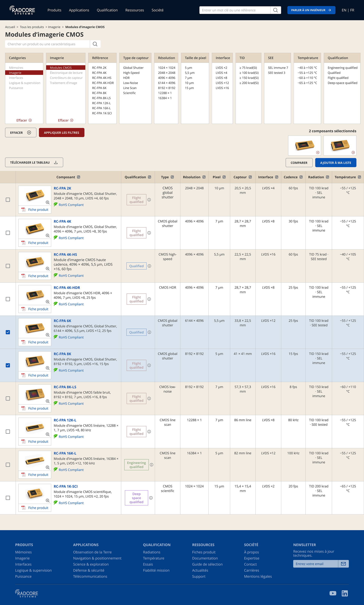Viewport: 364px width, 605px height.
Task: Select the Global Shutter sensor type filter
Action: point(133,68)
